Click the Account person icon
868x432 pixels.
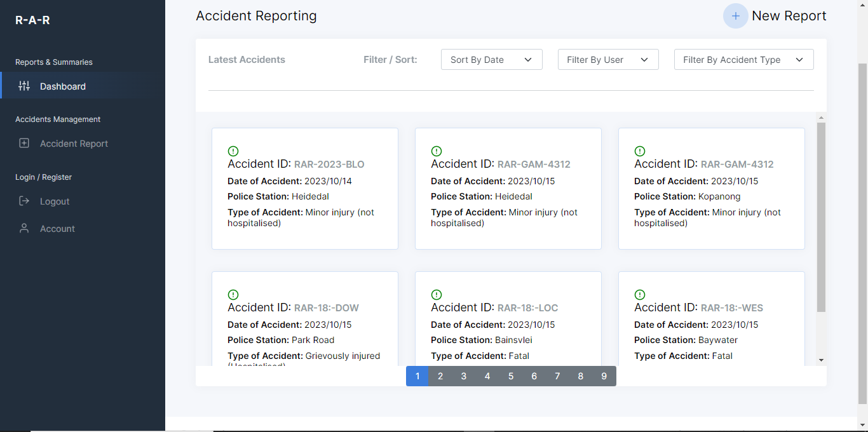click(x=24, y=228)
